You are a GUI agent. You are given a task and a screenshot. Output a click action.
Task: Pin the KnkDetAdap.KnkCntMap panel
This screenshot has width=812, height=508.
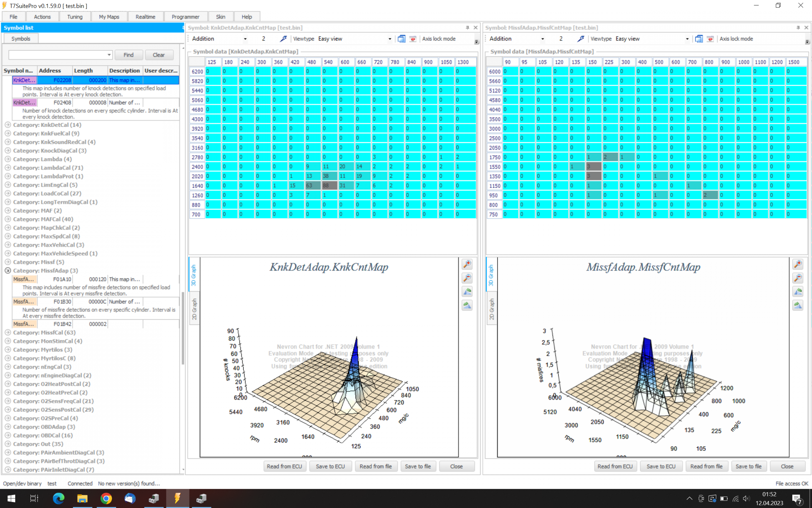pyautogui.click(x=467, y=27)
